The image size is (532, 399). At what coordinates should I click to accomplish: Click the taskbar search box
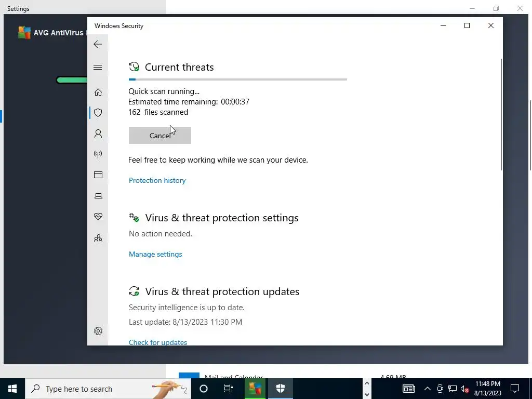point(108,389)
